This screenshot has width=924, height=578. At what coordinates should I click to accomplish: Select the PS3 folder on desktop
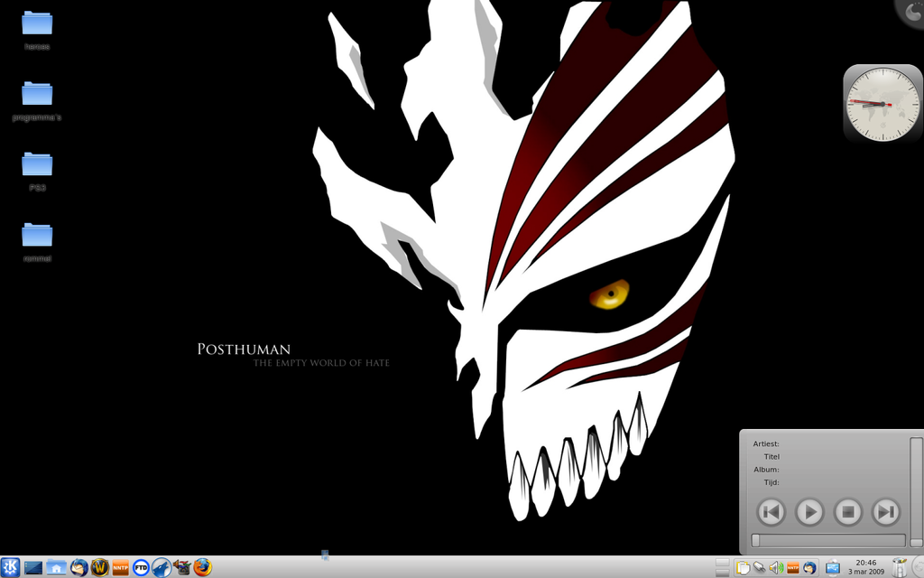37,171
